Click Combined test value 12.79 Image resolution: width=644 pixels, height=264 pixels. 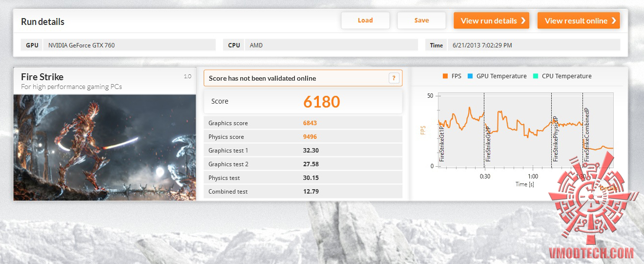pyautogui.click(x=311, y=192)
